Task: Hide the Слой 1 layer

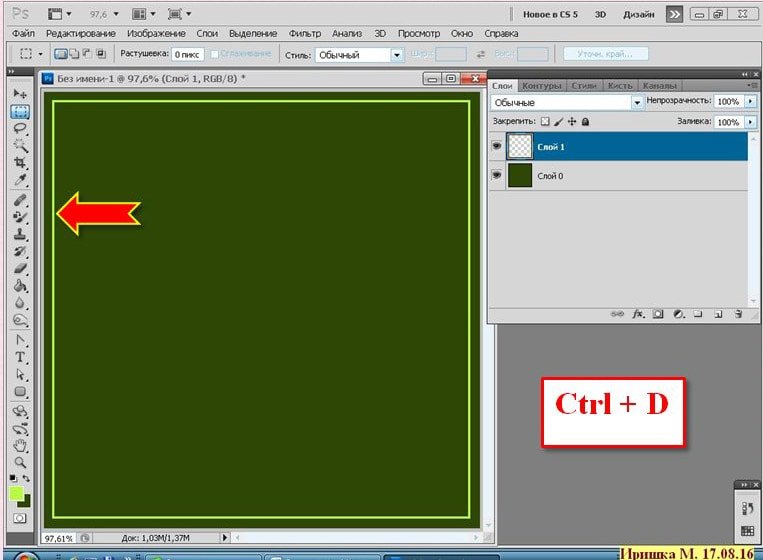Action: 497,147
